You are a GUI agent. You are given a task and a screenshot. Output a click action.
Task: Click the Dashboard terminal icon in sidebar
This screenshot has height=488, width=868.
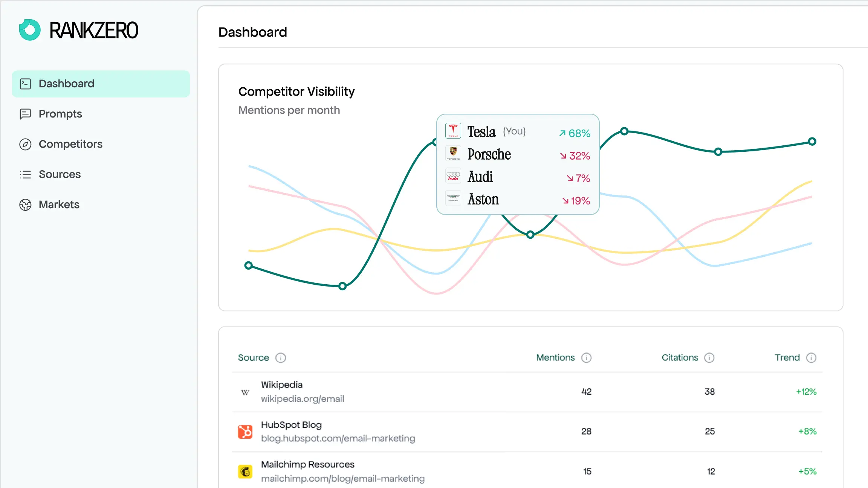pos(25,84)
